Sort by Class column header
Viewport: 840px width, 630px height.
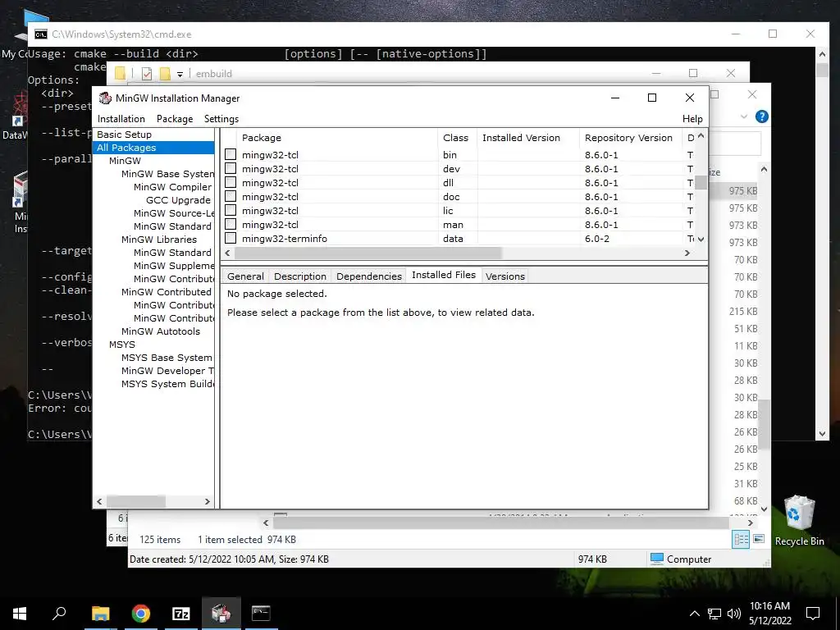[x=456, y=138]
